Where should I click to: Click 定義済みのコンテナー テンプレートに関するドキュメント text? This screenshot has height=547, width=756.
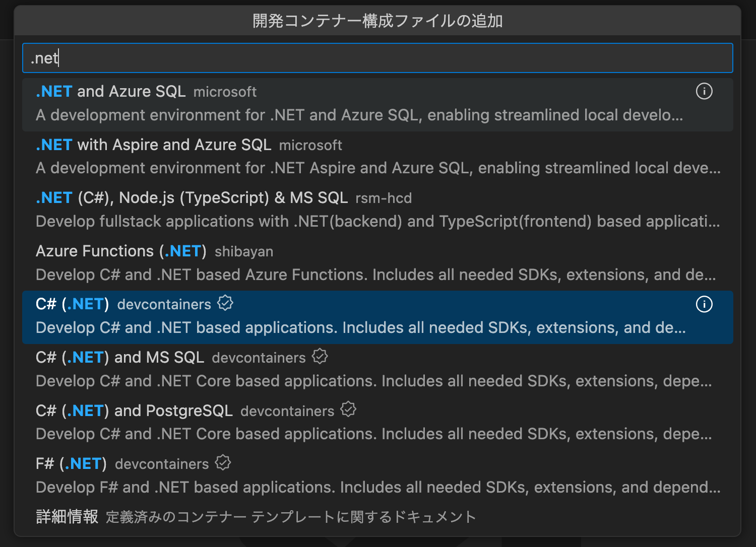coord(291,517)
